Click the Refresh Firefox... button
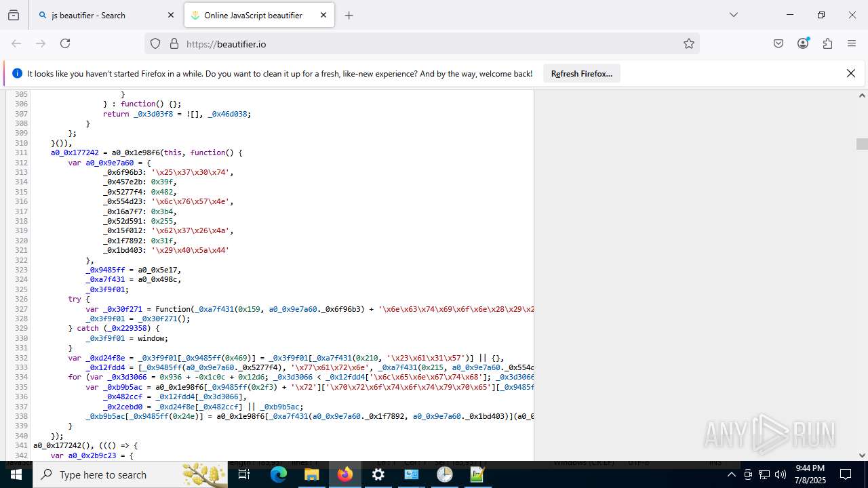The height and width of the screenshot is (488, 868). 581,73
